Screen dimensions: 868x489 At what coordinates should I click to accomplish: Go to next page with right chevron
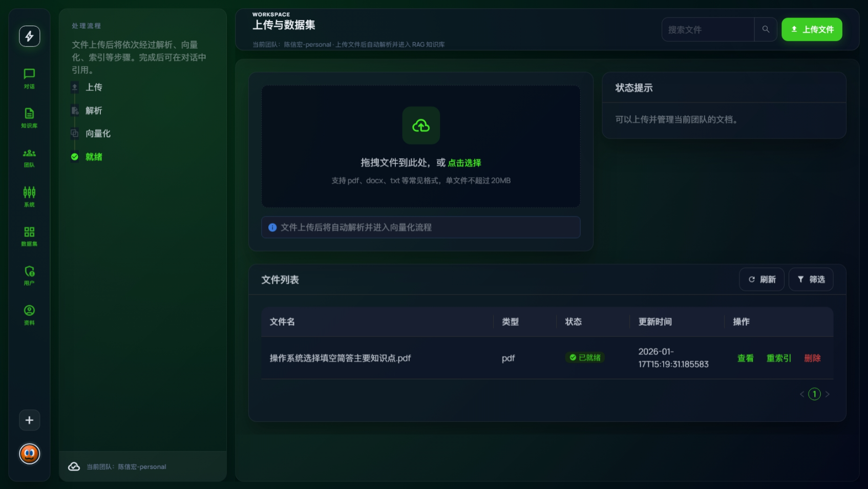(x=828, y=394)
